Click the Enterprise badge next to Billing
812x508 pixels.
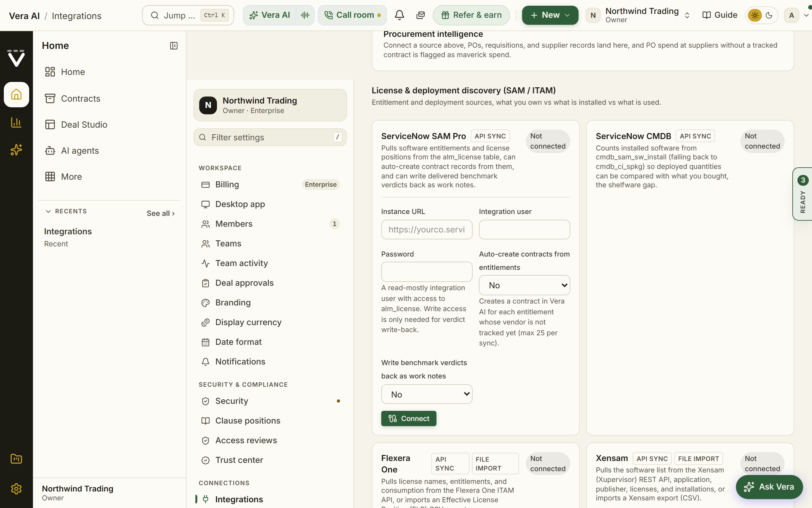(320, 184)
